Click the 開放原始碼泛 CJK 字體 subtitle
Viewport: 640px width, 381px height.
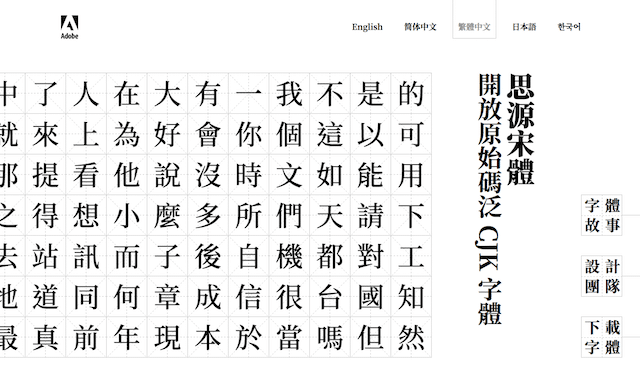pos(490,199)
